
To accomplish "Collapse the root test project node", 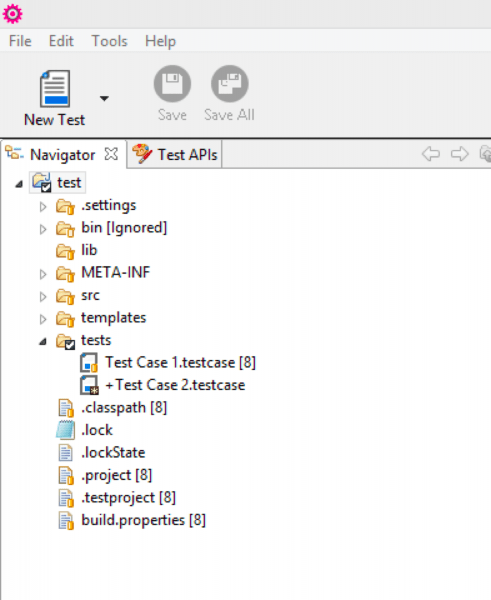I will click(x=19, y=184).
